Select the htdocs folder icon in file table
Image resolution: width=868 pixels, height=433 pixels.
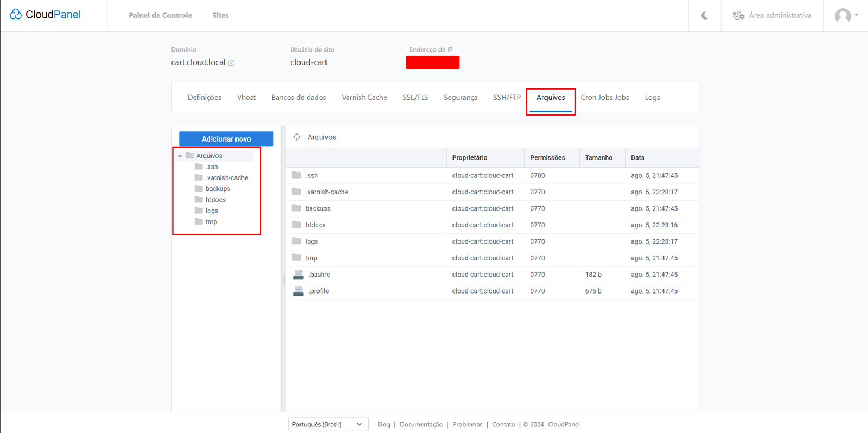pyautogui.click(x=296, y=225)
